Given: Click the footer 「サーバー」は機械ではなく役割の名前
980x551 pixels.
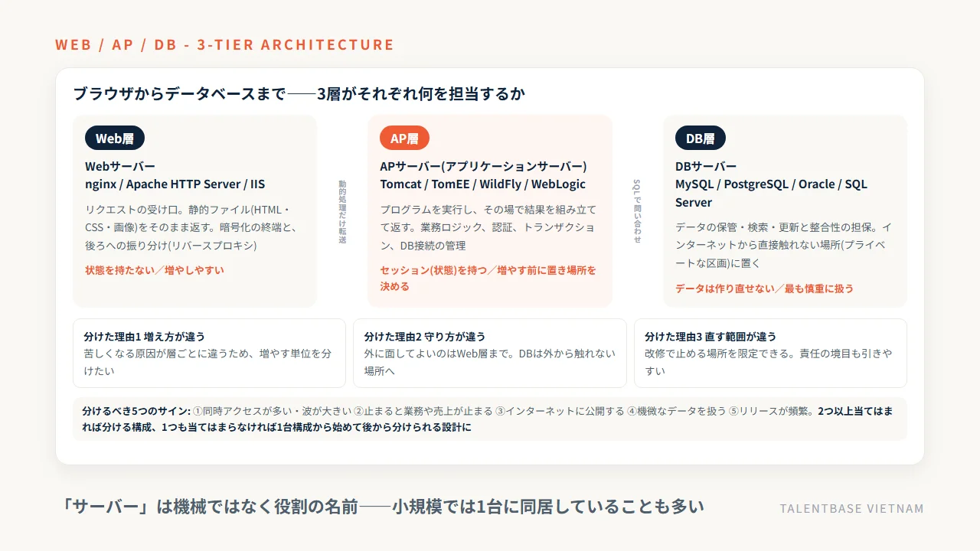Looking at the screenshot, I should (x=210, y=507).
